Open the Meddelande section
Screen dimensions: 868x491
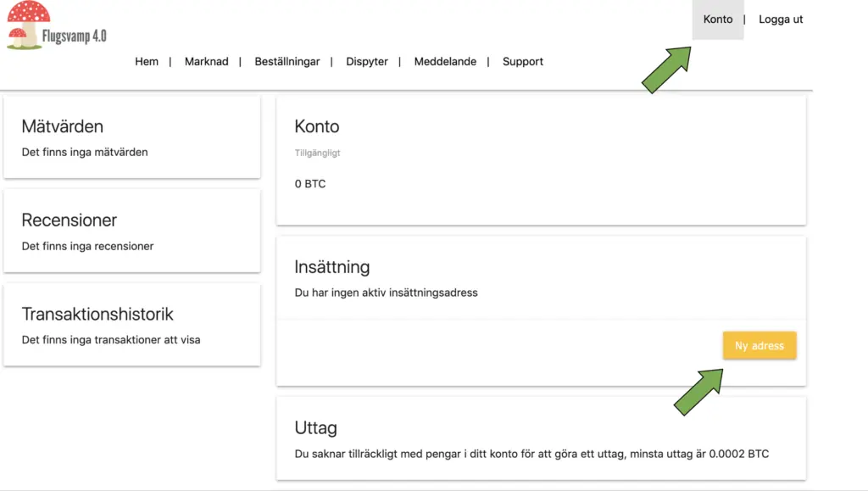445,61
